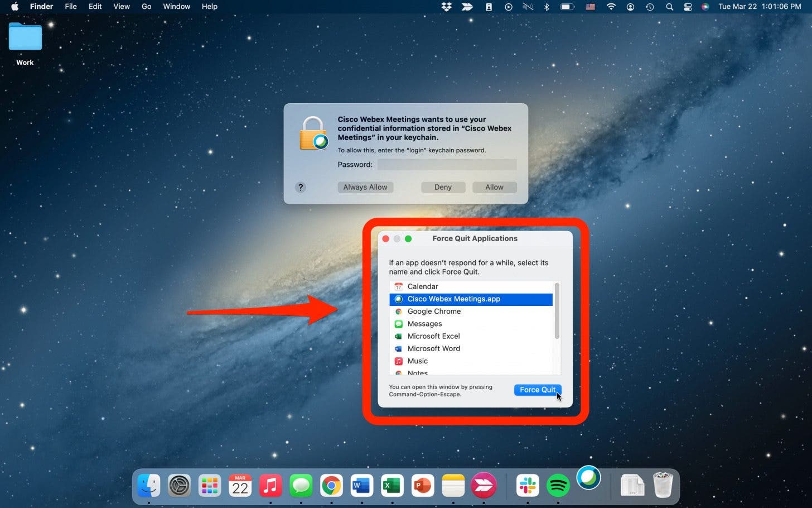The height and width of the screenshot is (508, 812).
Task: Open the Trash in the Dock
Action: (x=663, y=485)
